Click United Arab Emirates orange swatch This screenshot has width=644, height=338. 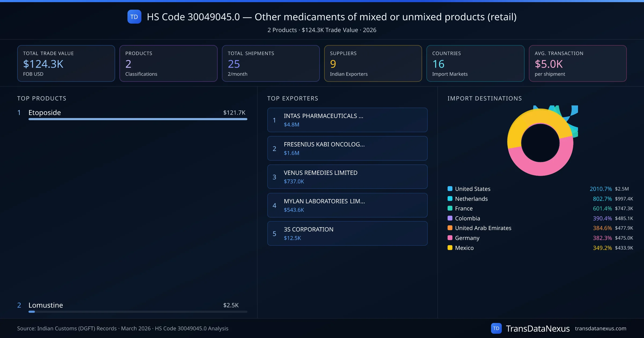(450, 228)
